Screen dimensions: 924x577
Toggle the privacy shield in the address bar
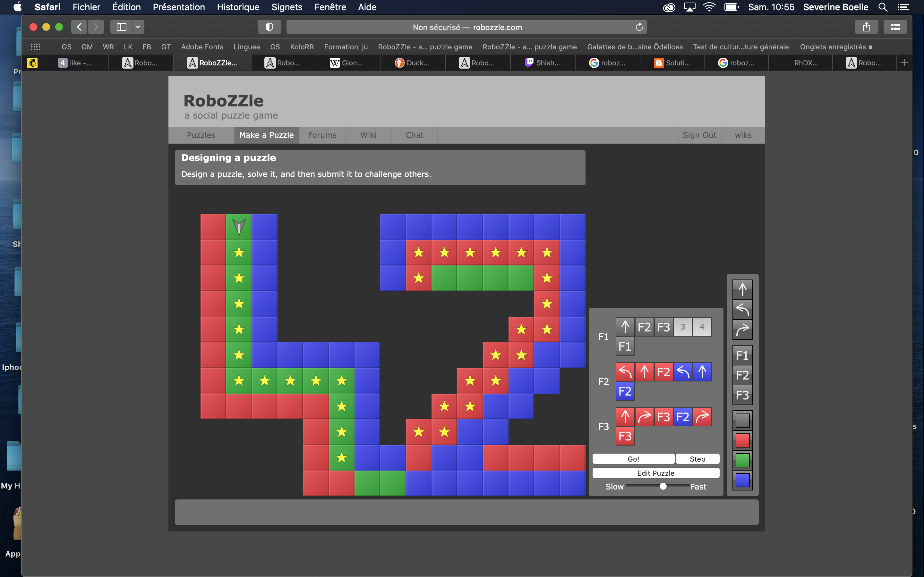click(269, 27)
